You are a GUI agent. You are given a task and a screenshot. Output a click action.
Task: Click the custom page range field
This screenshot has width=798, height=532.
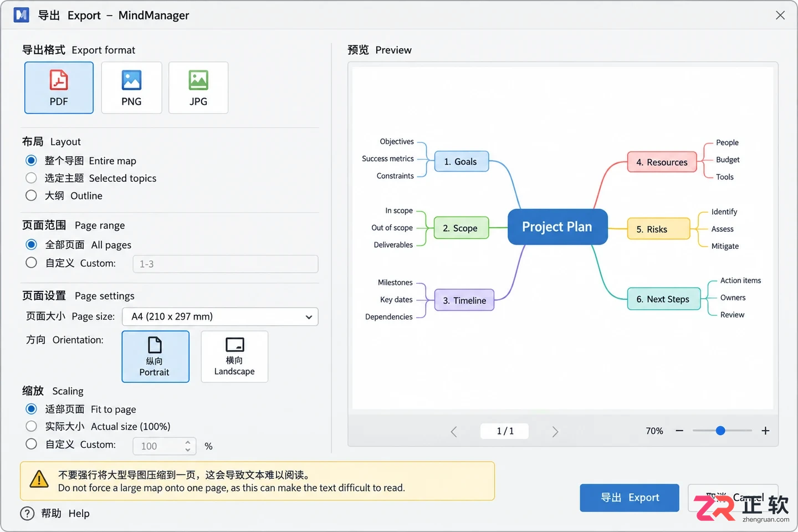(x=226, y=264)
